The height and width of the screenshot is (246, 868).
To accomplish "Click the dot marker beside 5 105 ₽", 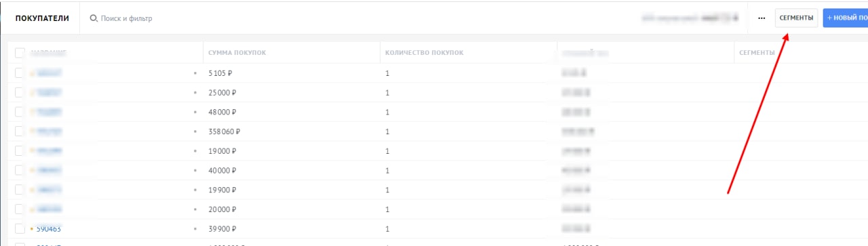I will (x=195, y=73).
